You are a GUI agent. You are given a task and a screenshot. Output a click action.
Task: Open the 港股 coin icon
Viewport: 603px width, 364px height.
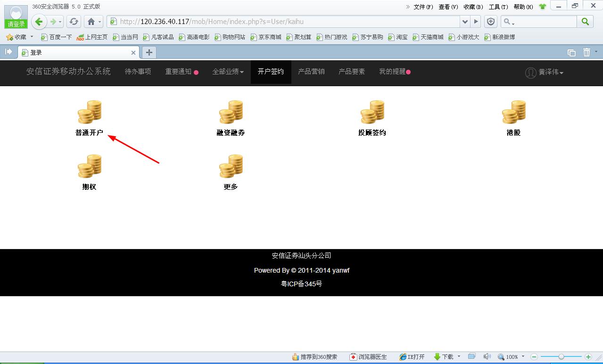pos(514,112)
